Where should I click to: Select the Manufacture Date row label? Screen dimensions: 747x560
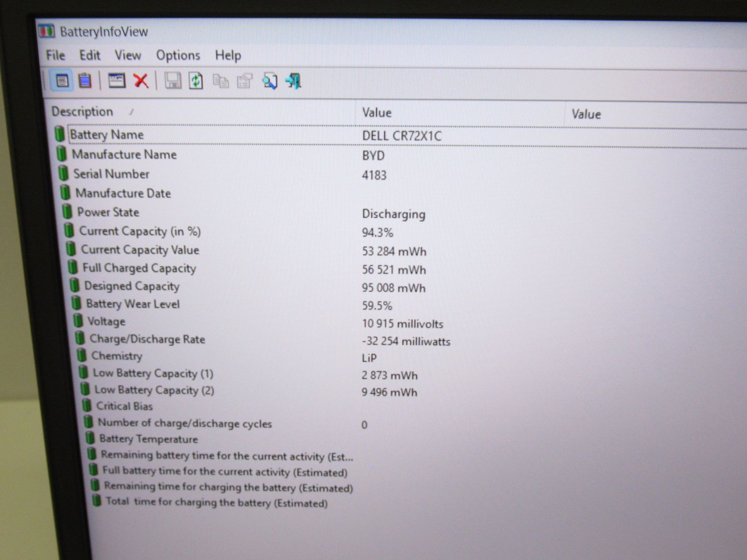(123, 193)
